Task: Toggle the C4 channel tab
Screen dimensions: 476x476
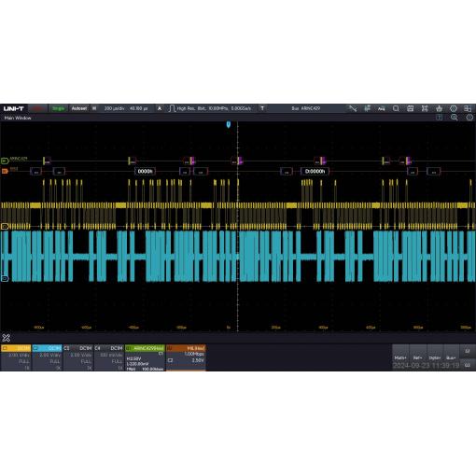Action: tap(109, 348)
